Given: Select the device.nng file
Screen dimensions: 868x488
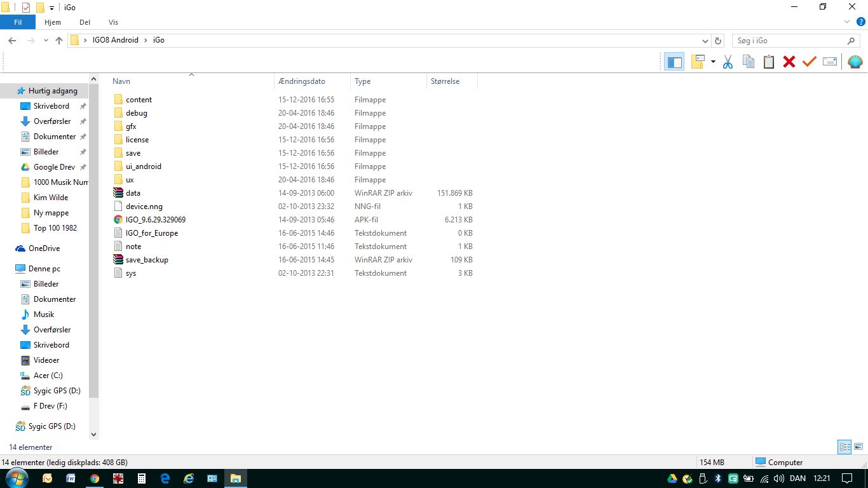Looking at the screenshot, I should click(144, 207).
